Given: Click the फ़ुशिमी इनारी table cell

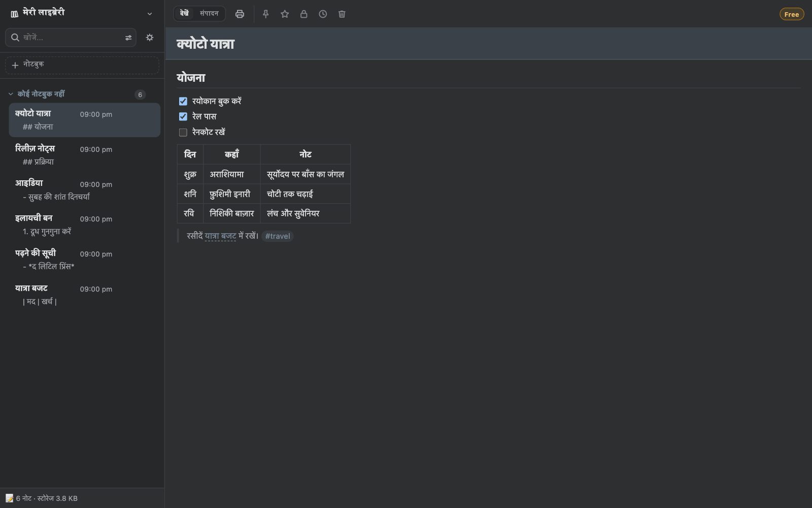Looking at the screenshot, I should [232, 194].
